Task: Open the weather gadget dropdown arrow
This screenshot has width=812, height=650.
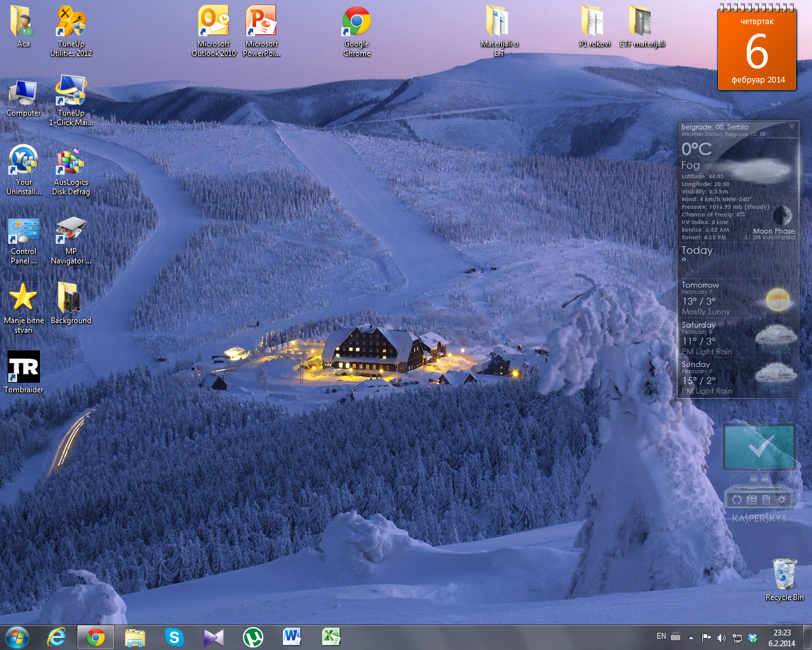Action: [x=791, y=128]
